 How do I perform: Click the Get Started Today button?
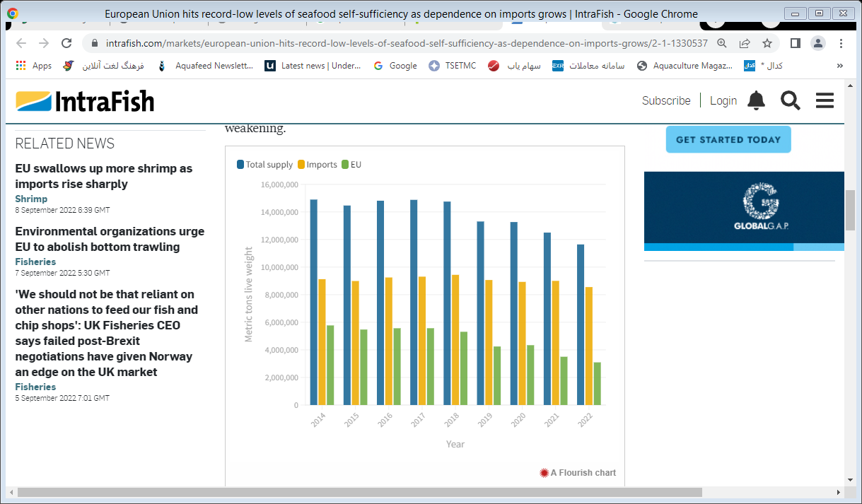pos(728,139)
